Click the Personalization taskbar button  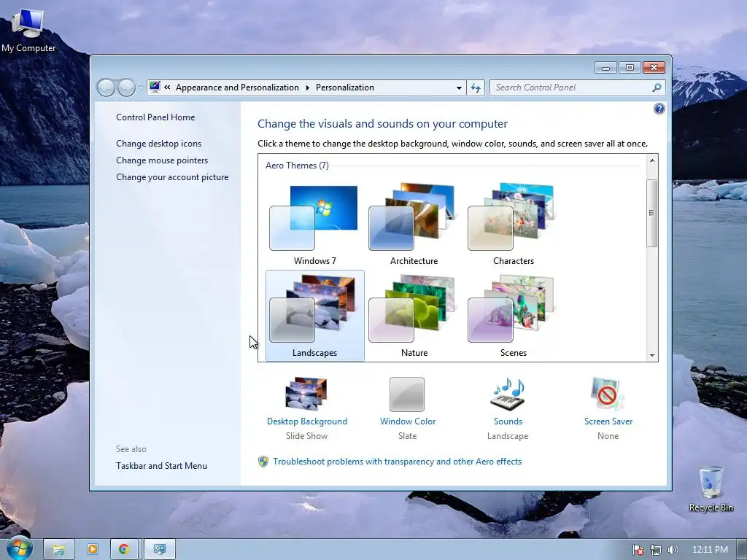160,549
